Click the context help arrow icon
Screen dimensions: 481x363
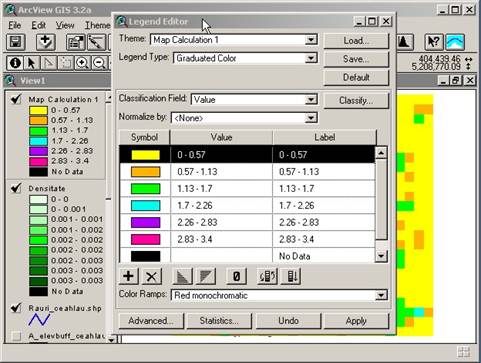[x=433, y=42]
